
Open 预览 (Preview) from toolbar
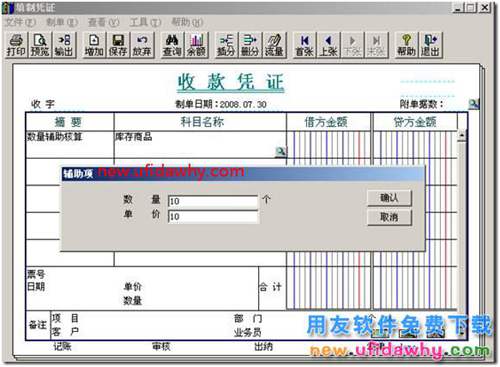pos(40,45)
